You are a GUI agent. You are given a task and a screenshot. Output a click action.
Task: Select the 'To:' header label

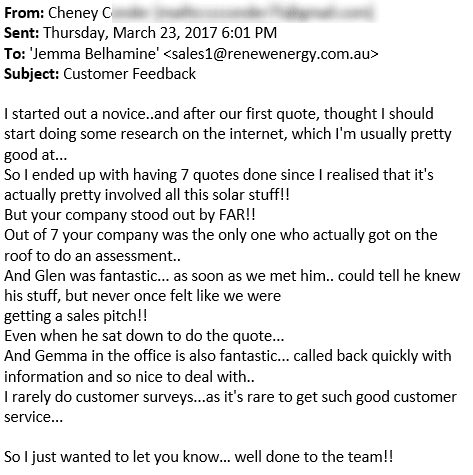(15, 54)
